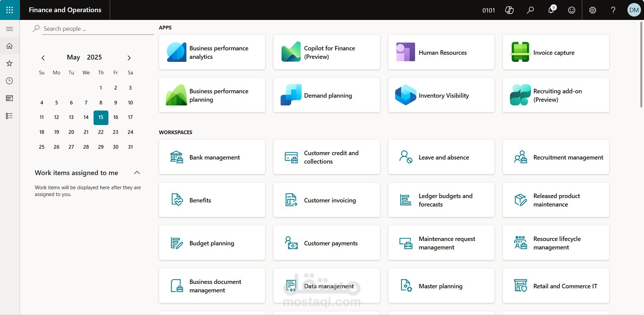Viewport: 644px width, 315px height.
Task: Open the DM user account avatar
Action: (634, 10)
